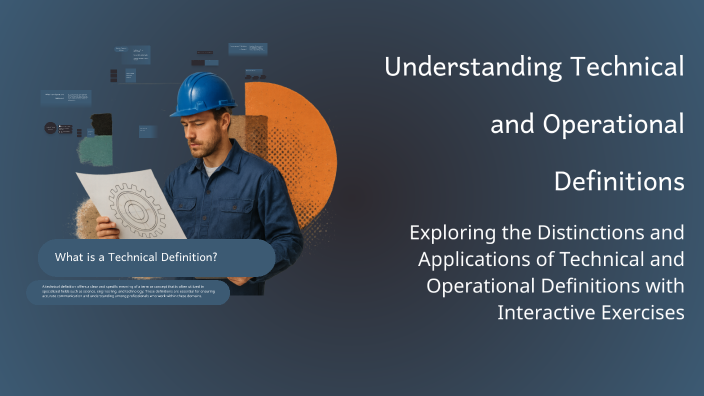Click the paragraph beginning 'A technical definition offers'
The height and width of the screenshot is (396, 704).
(x=128, y=292)
